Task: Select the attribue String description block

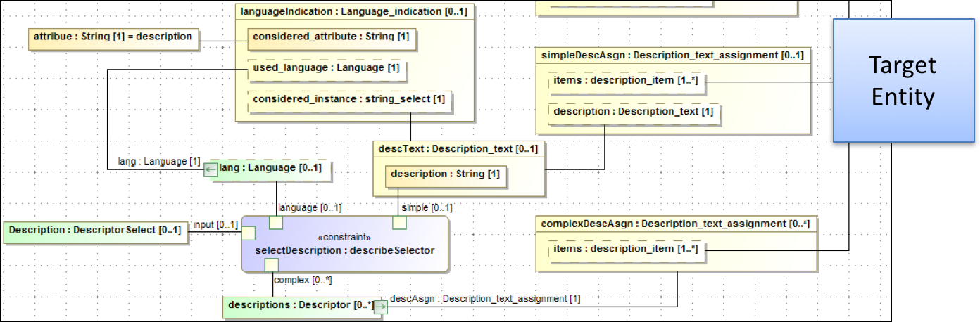Action: (113, 37)
